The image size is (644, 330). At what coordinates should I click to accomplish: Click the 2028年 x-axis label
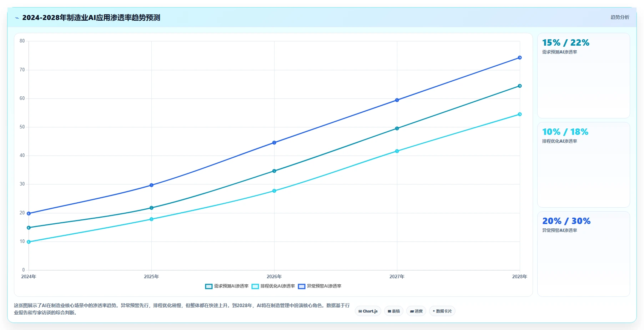click(x=519, y=276)
